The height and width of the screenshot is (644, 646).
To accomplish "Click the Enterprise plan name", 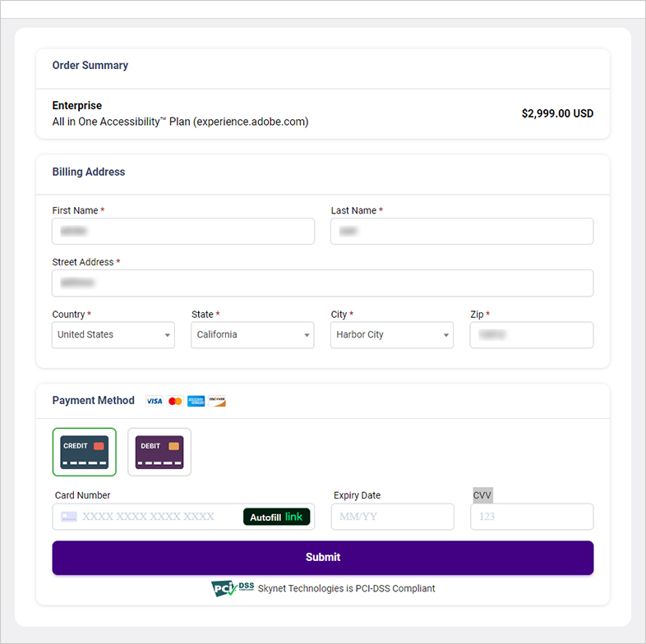I will (77, 105).
